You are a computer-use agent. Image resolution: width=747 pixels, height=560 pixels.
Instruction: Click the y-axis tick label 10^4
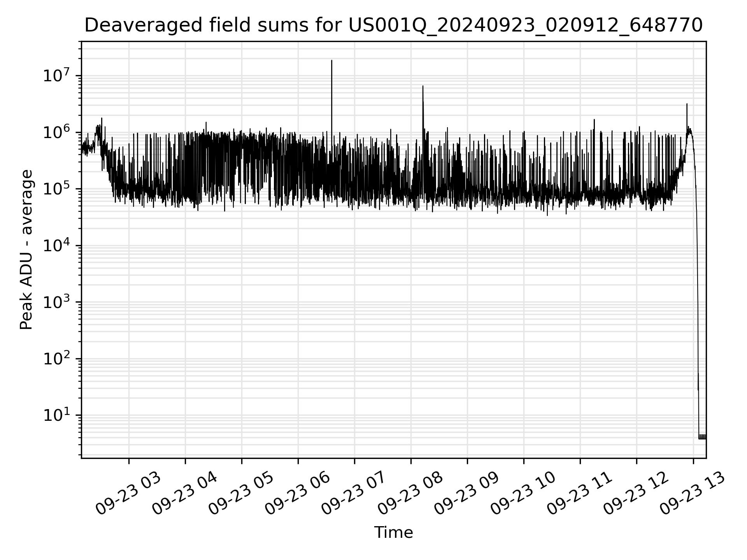[56, 245]
